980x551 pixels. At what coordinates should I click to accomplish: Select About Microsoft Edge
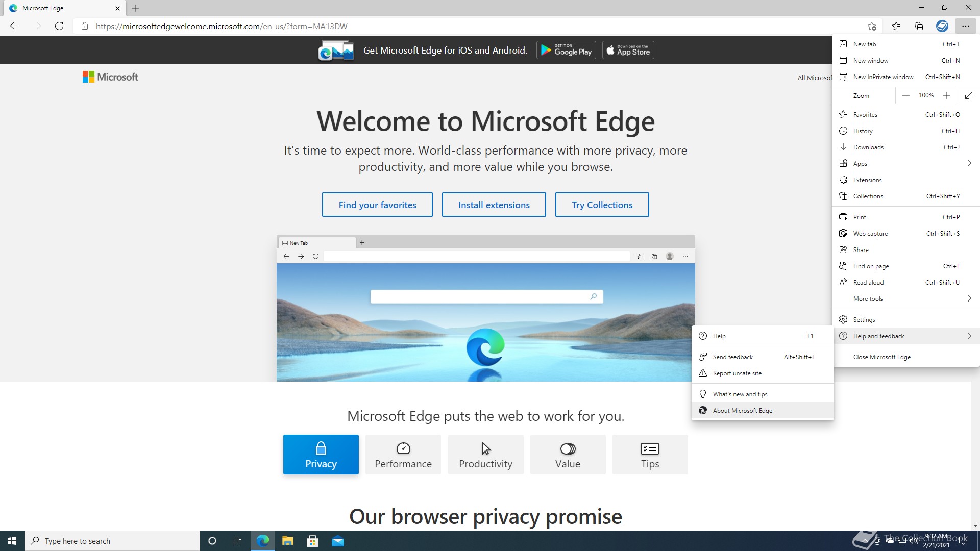coord(763,411)
